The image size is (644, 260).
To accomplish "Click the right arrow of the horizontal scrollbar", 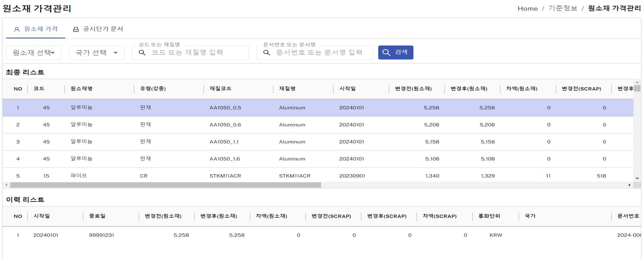I will click(629, 185).
